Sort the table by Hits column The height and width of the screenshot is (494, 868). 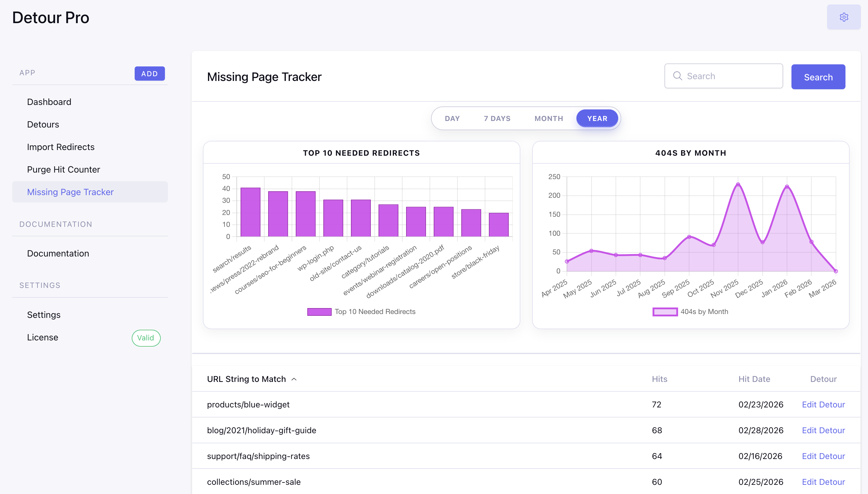pyautogui.click(x=659, y=379)
